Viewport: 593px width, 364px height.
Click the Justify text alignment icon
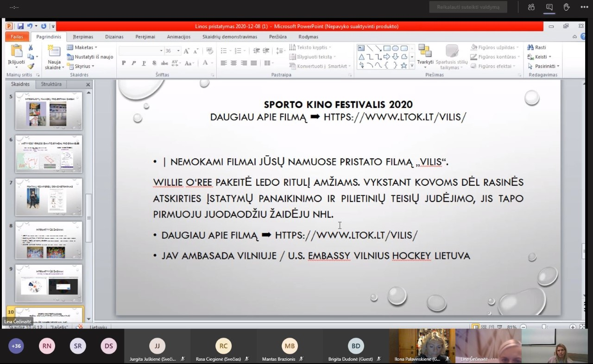[254, 63]
